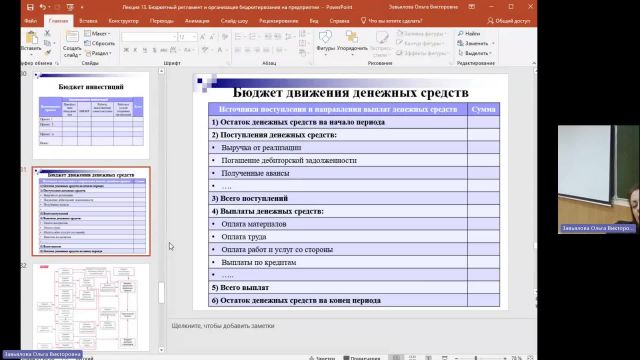Image resolution: width=640 pixels, height=360 pixels.
Task: Open the Конструктор tab
Action: click(x=124, y=21)
